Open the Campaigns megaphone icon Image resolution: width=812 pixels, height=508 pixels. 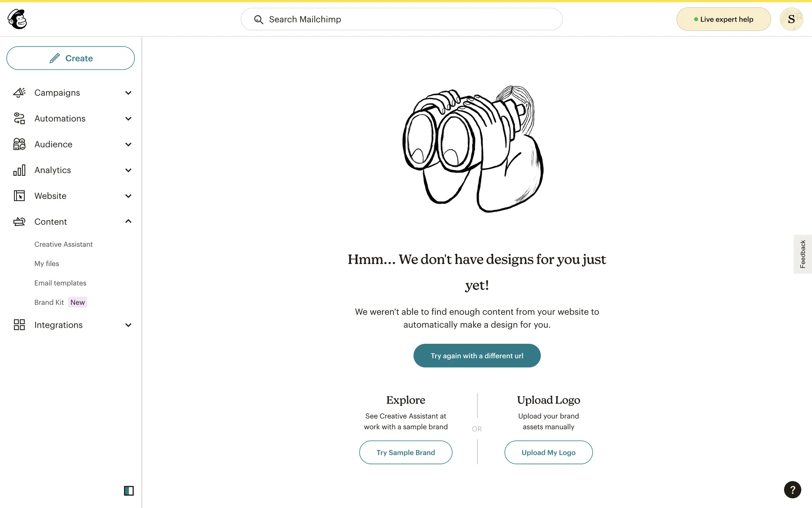19,93
